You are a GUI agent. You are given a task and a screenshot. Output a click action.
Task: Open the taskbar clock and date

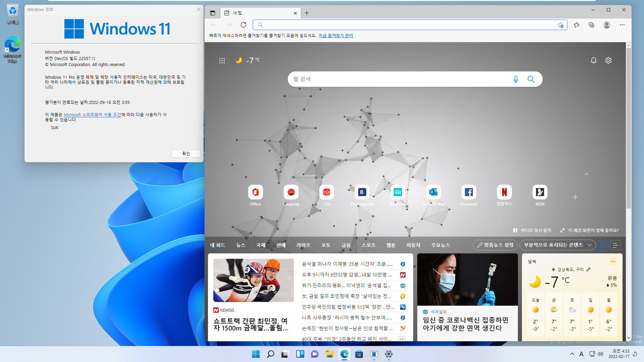[619, 354]
